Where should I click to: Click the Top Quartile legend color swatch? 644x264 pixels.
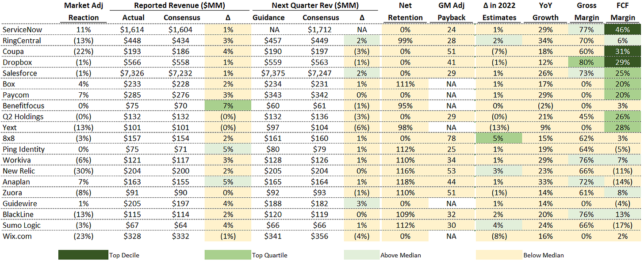[x=228, y=255]
